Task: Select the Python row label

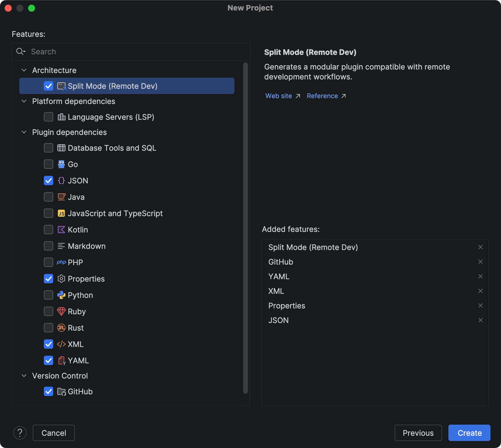Action: tap(80, 295)
